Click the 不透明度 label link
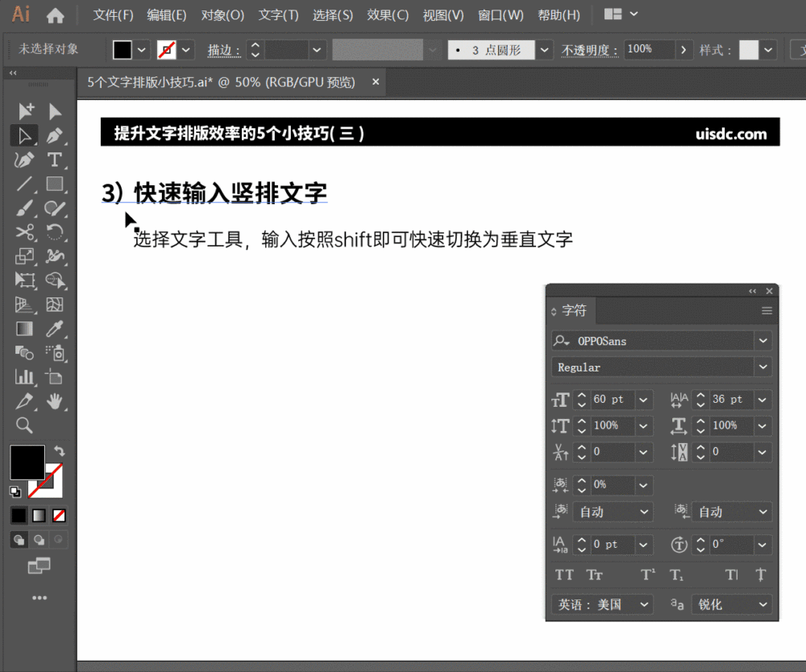The height and width of the screenshot is (672, 806). [590, 50]
